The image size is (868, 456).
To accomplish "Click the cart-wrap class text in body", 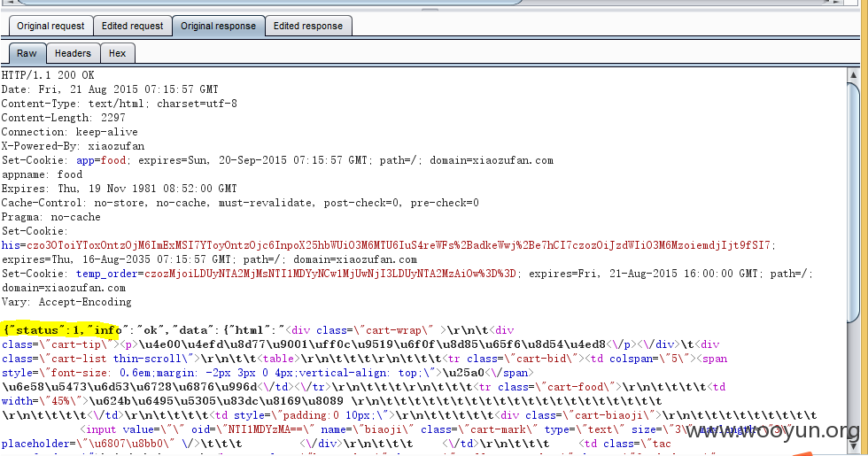I will 393,329.
